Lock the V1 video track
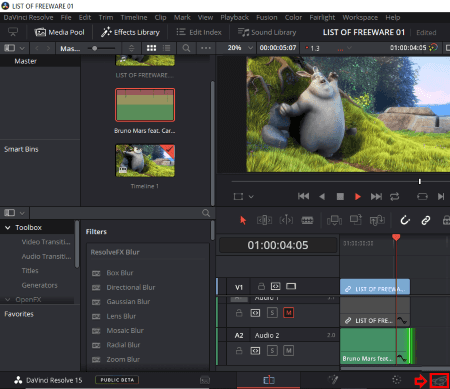This screenshot has width=450, height=389. [x=262, y=286]
